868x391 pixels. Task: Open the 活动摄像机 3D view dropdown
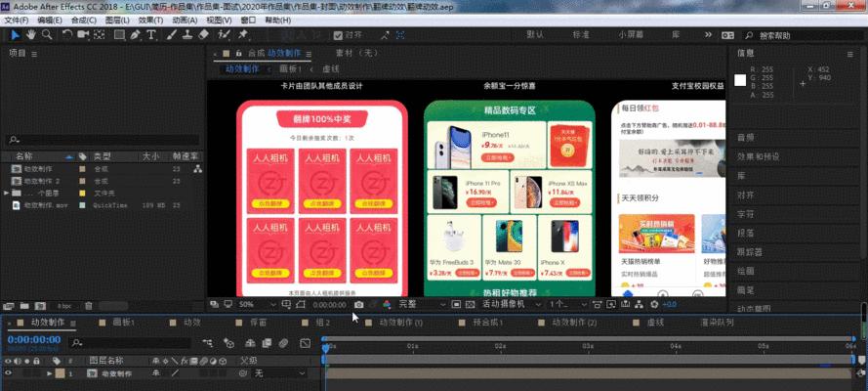[511, 304]
